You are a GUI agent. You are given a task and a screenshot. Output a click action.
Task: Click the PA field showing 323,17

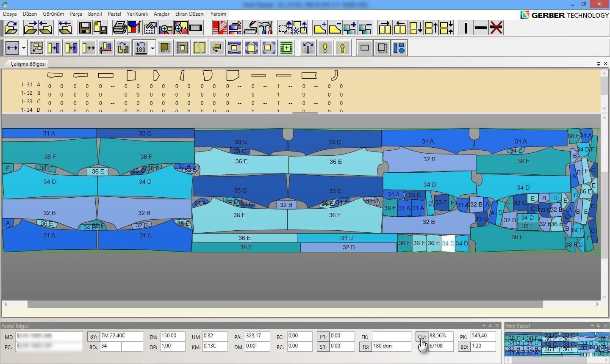coord(257,336)
